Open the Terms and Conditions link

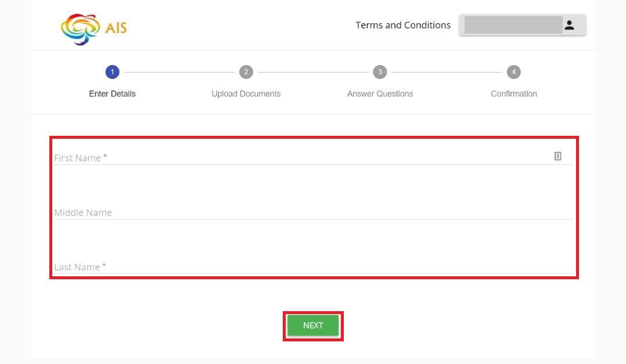pos(403,25)
